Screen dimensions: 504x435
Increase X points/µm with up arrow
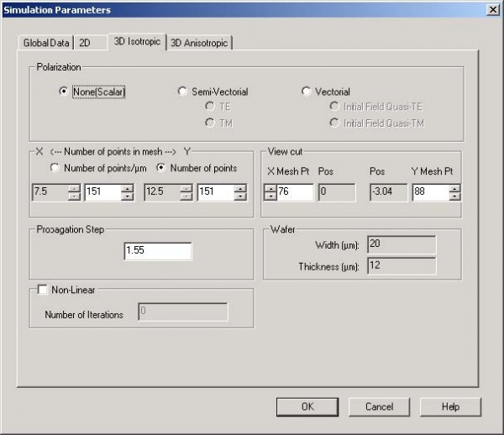click(x=74, y=189)
